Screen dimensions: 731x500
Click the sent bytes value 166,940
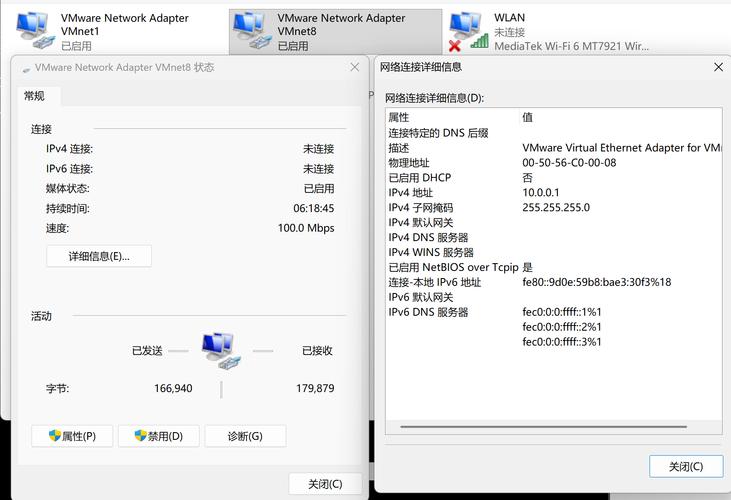point(173,388)
